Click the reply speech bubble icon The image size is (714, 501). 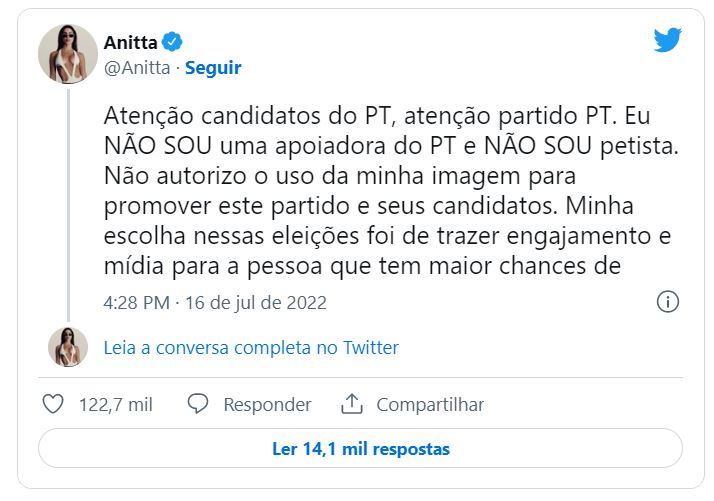tap(198, 404)
